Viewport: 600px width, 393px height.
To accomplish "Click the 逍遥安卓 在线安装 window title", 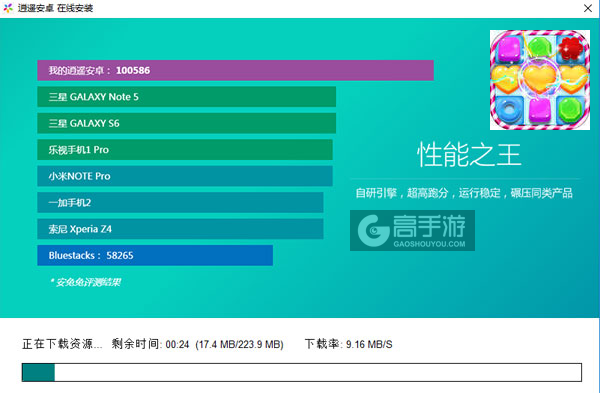I will [55, 8].
